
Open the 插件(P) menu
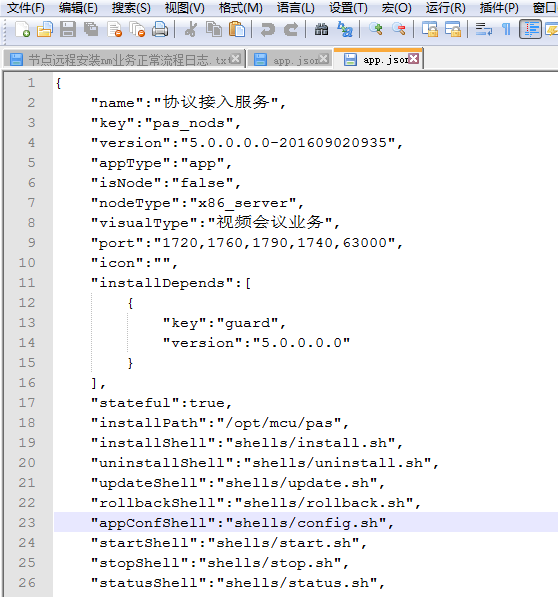click(x=499, y=8)
